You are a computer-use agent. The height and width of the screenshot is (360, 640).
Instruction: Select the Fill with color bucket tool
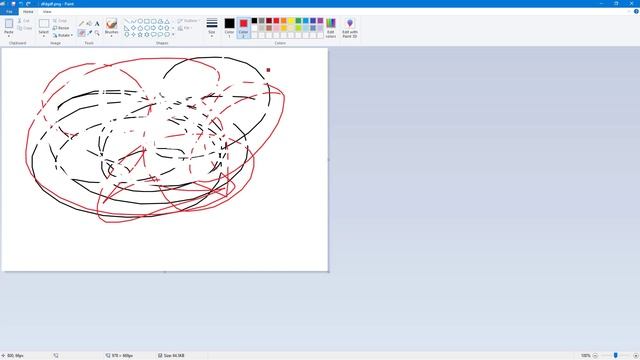coord(89,24)
